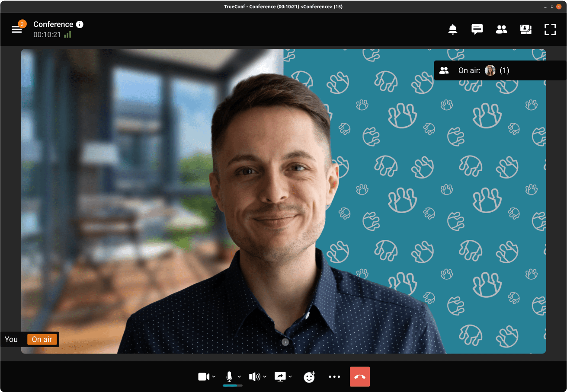The width and height of the screenshot is (567, 392).
Task: Show the participants list
Action: [501, 29]
